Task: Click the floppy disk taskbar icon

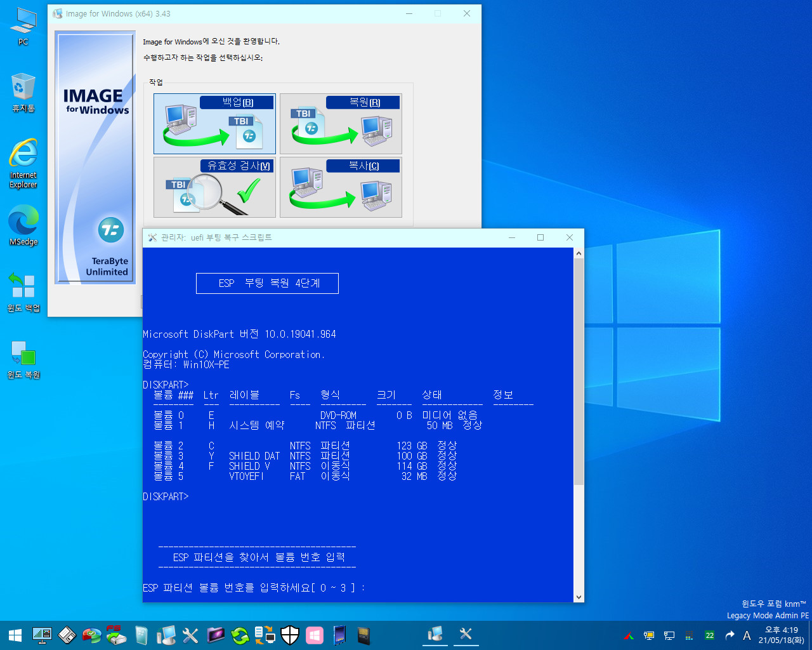Action: [x=67, y=635]
